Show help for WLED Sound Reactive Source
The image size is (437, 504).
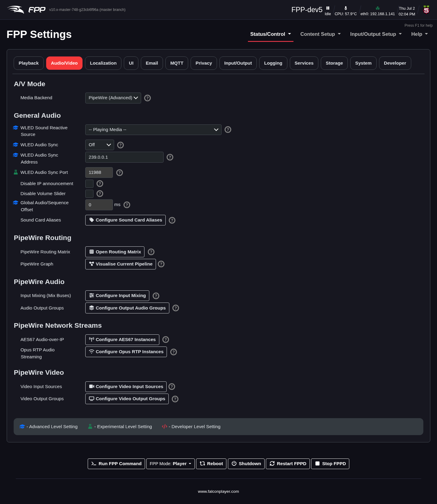[x=228, y=130]
